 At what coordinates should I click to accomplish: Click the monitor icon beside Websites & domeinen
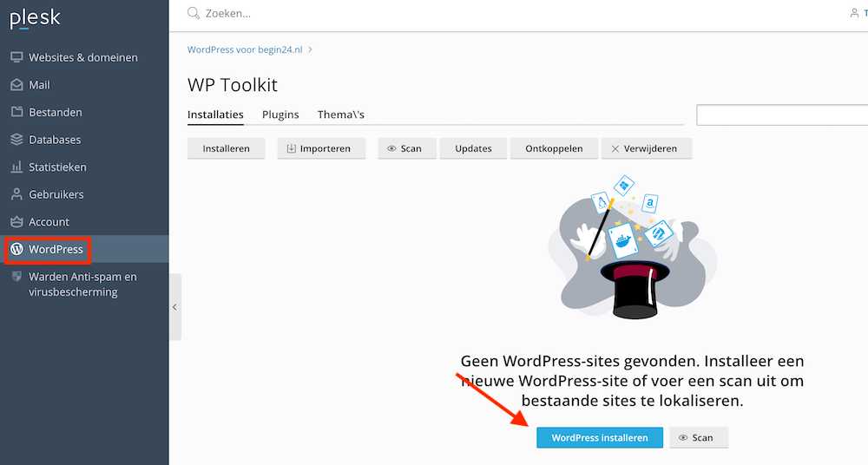(x=16, y=57)
